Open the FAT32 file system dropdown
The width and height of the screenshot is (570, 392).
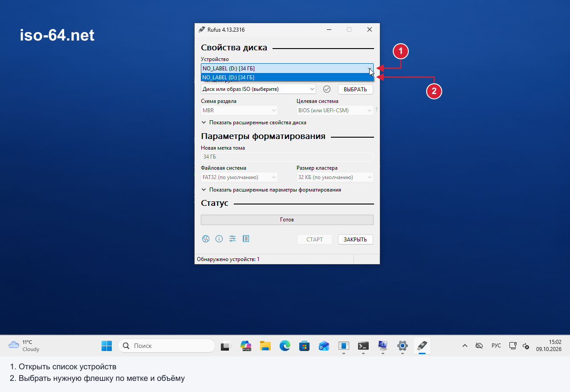point(239,177)
